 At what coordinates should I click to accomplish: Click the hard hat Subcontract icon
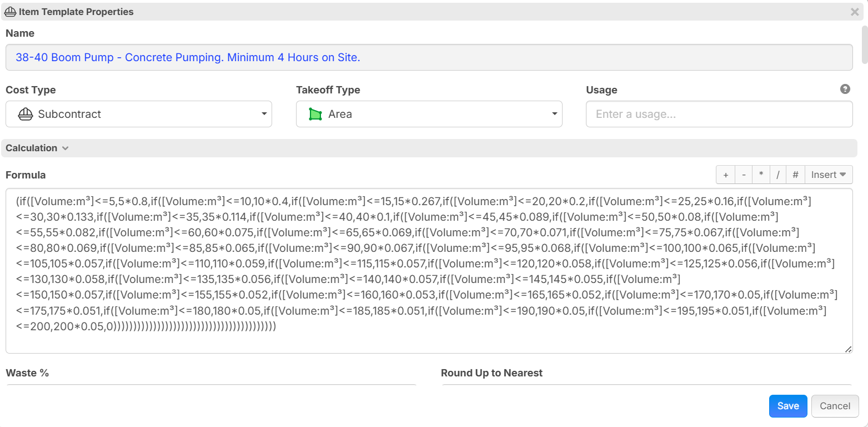pyautogui.click(x=26, y=114)
